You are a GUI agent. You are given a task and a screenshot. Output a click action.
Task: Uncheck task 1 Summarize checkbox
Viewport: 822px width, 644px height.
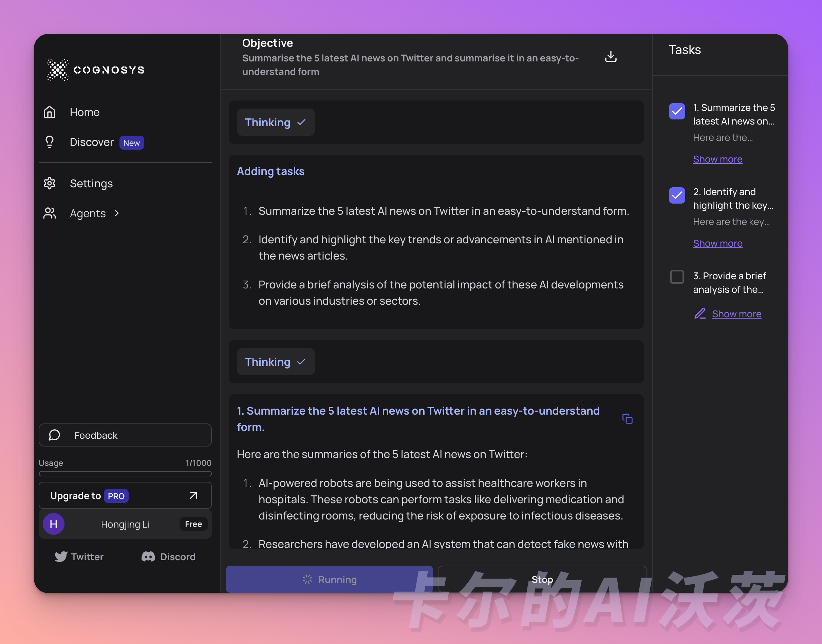677,111
